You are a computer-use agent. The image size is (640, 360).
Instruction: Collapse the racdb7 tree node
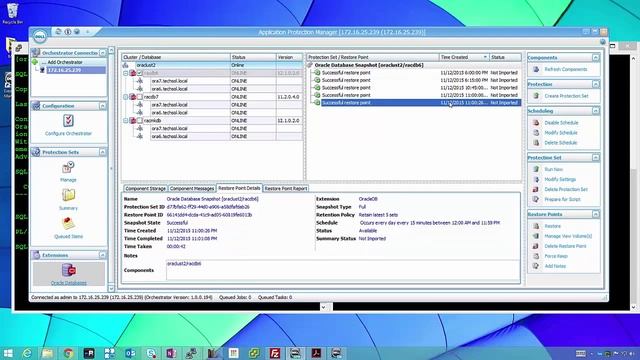click(126, 97)
